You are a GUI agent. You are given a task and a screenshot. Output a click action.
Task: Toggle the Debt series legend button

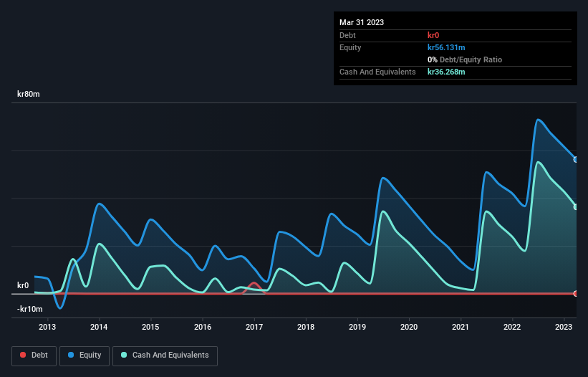34,355
